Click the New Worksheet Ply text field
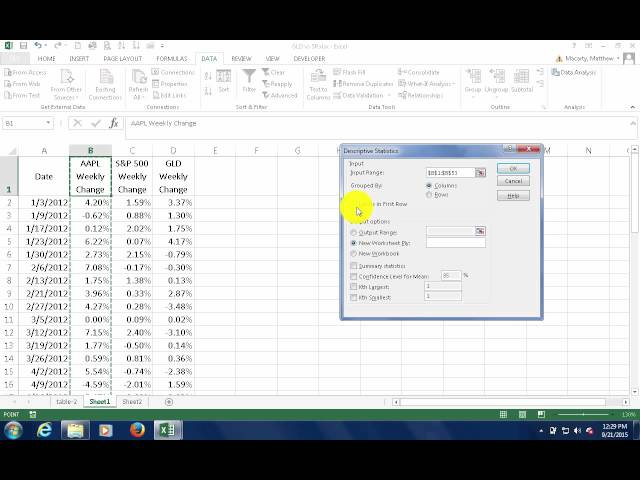The width and height of the screenshot is (640, 480). click(x=456, y=243)
